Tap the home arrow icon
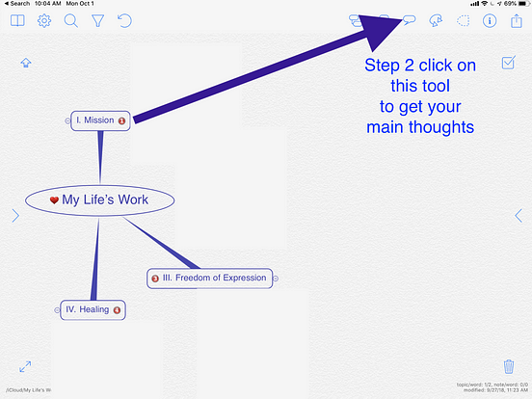Screen dimensions: 532x399 coord(26,63)
